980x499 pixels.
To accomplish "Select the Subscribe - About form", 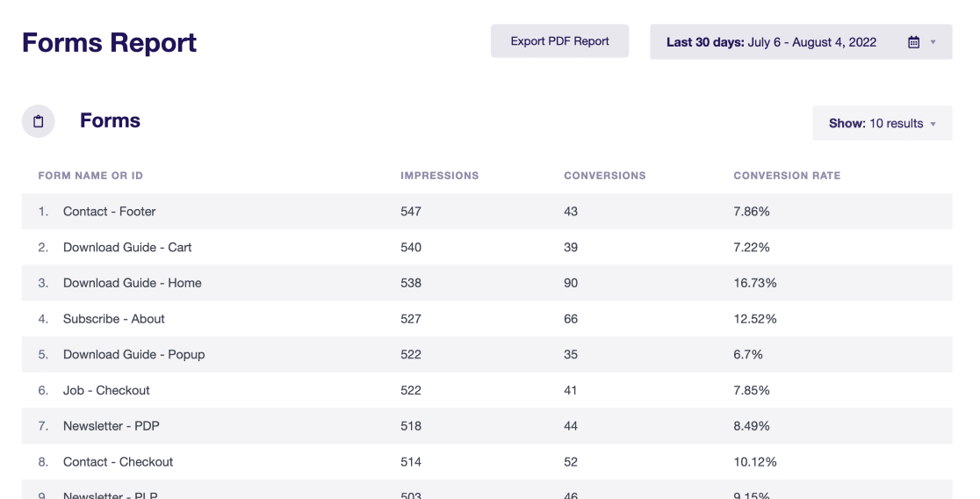I will point(486,318).
